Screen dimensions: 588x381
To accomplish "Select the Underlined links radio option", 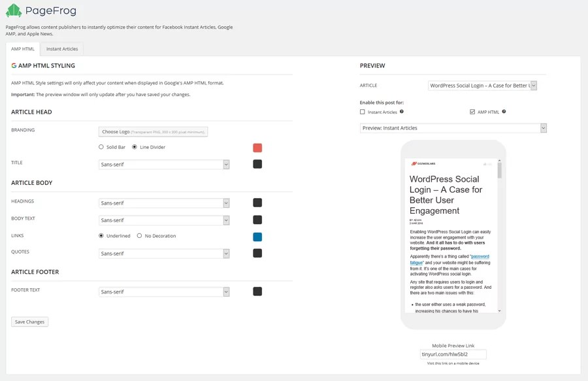I will pos(101,235).
